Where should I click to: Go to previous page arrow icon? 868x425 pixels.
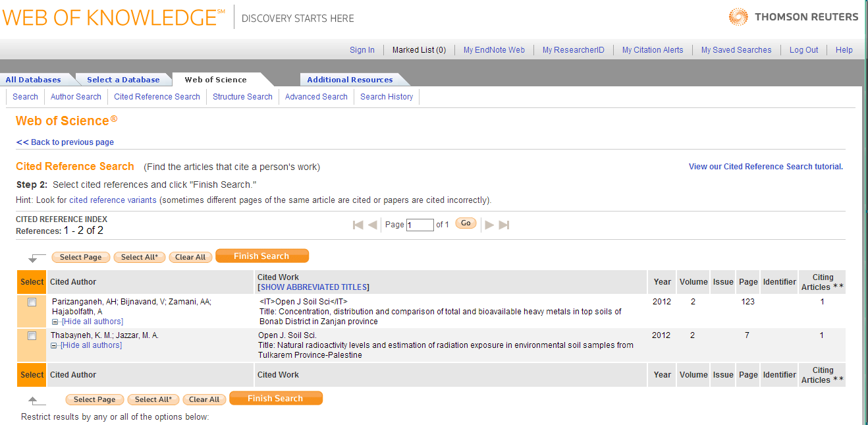373,225
